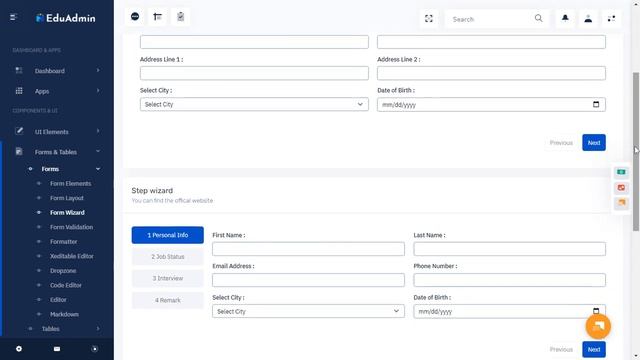Collapse the sidebar with the hamburger icon

(x=13, y=18)
